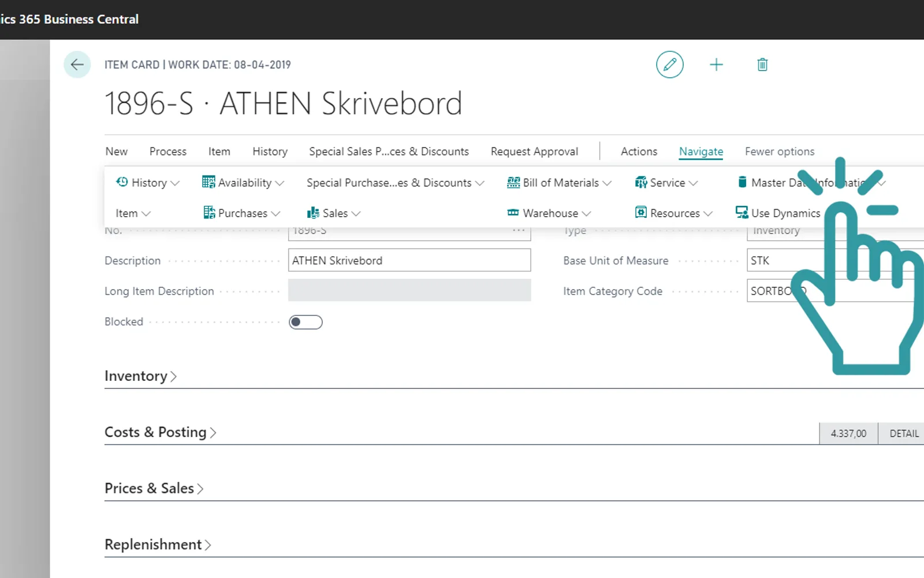Click the Description input field
The height and width of the screenshot is (578, 924).
[x=409, y=260]
